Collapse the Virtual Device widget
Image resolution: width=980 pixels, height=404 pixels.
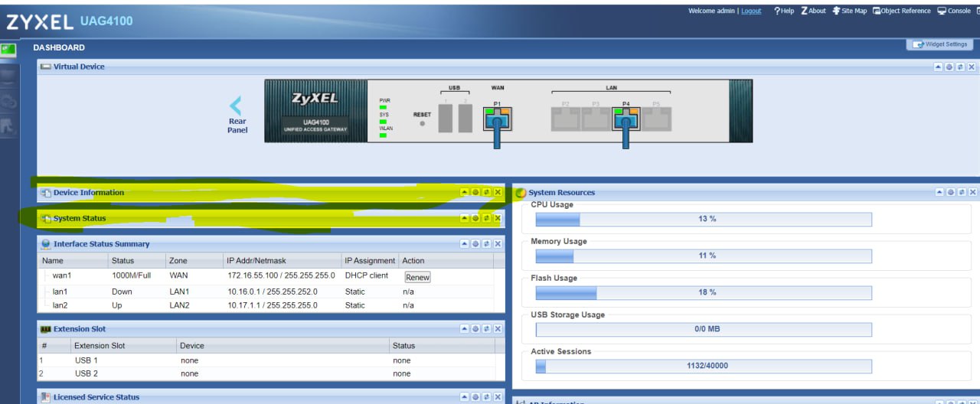pos(939,67)
